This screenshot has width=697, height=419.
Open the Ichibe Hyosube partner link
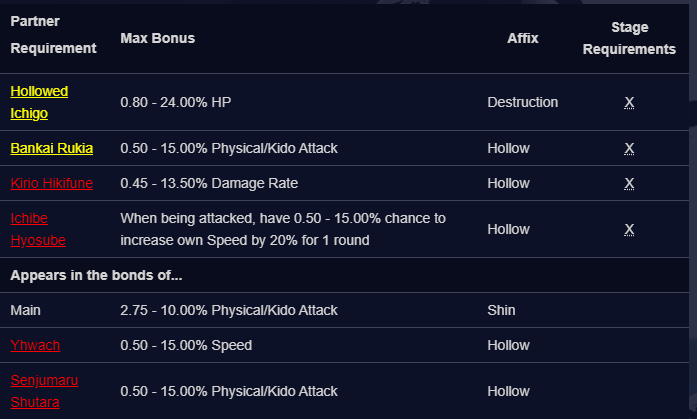[x=38, y=229]
